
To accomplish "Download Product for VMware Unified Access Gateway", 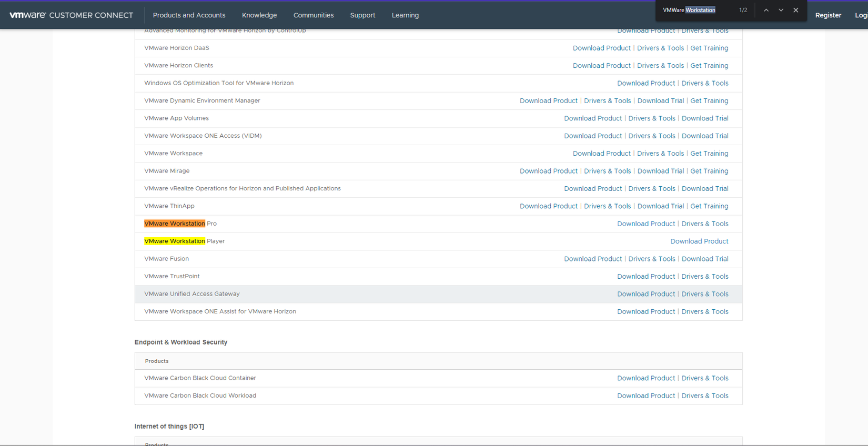I will [646, 294].
